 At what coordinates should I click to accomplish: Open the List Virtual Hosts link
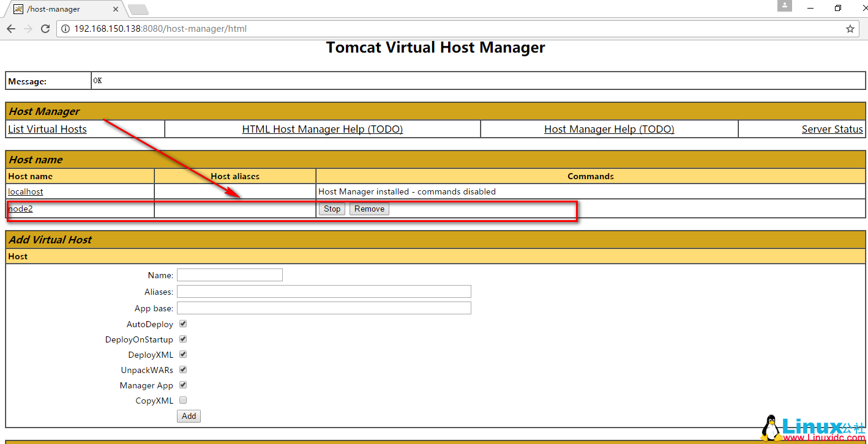(x=47, y=129)
